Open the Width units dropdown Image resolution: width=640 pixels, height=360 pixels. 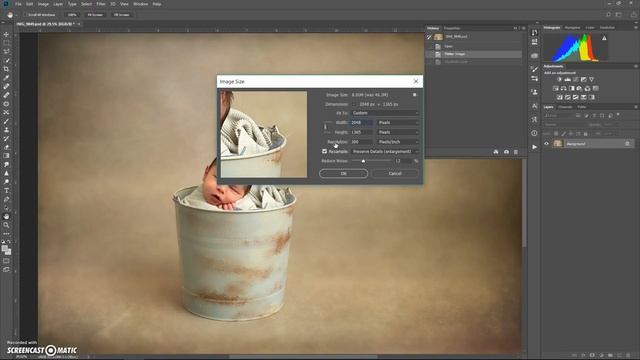[x=398, y=122]
